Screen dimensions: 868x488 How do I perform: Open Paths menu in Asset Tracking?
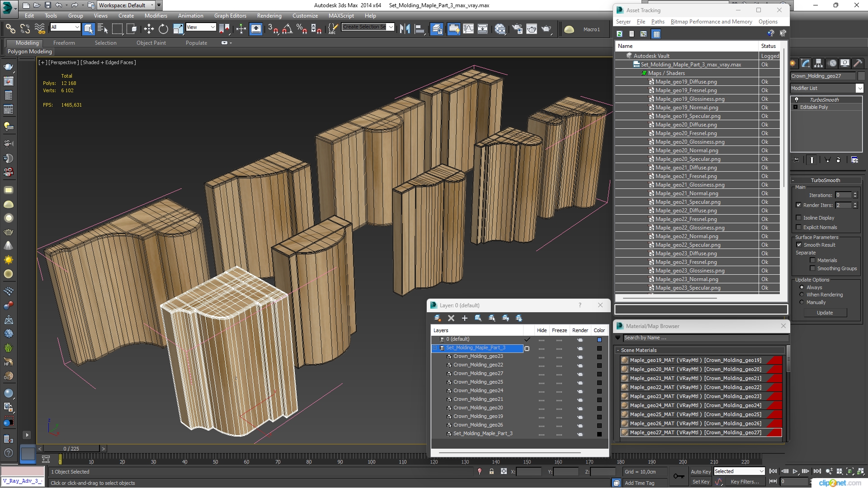point(658,22)
